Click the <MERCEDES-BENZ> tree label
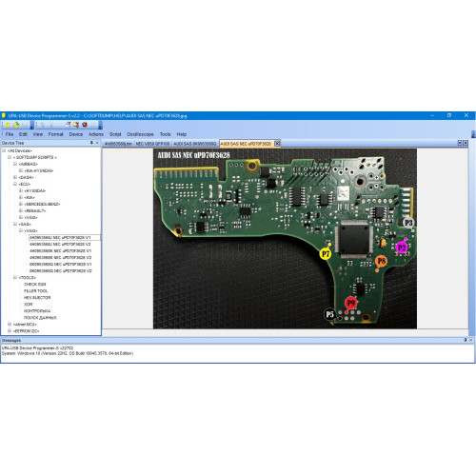This screenshot has height=476, width=476. coord(42,204)
